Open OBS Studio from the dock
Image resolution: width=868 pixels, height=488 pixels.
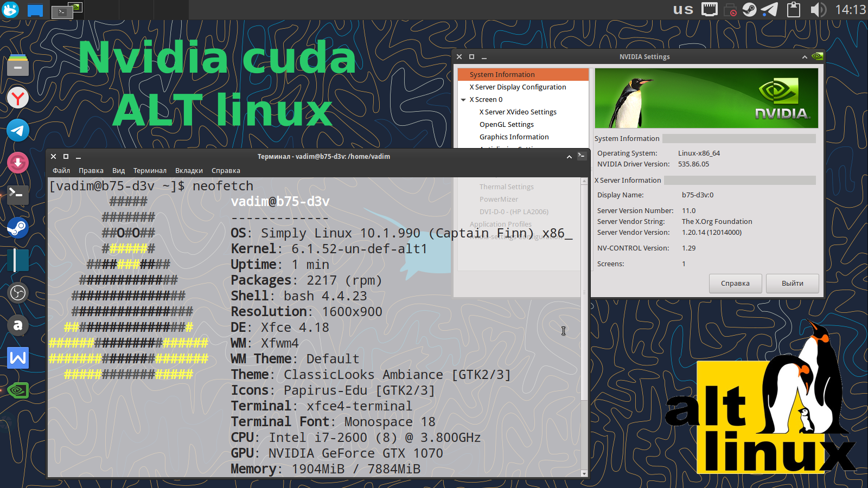click(18, 293)
